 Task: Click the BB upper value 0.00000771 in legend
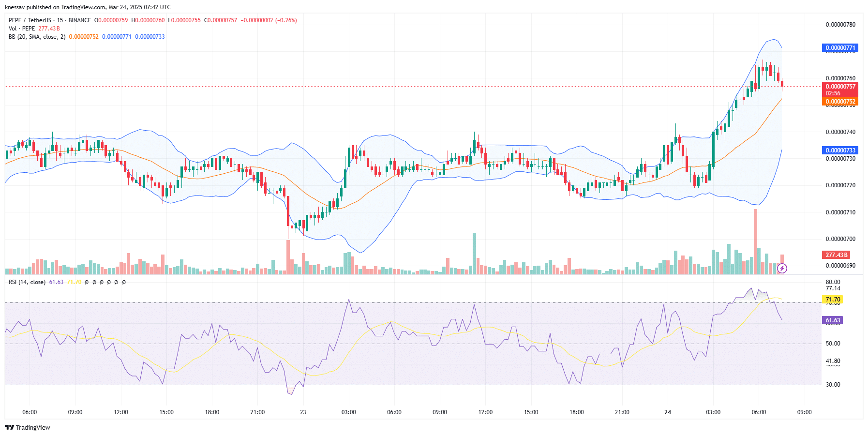click(117, 37)
